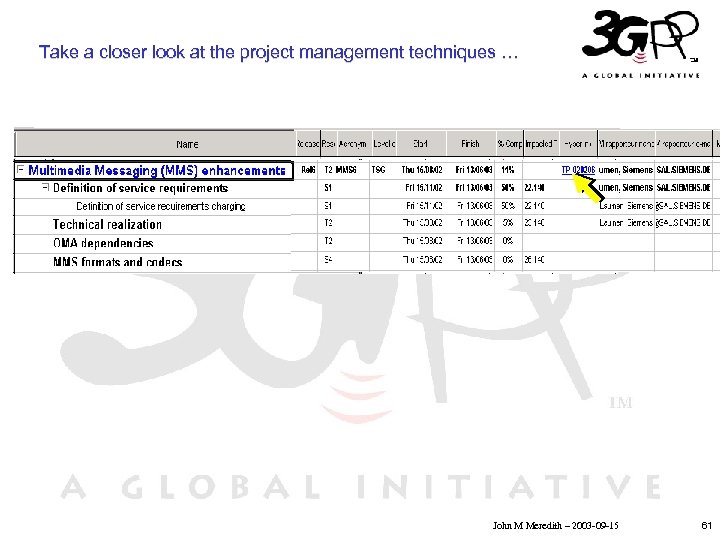This screenshot has width=720, height=540.
Task: Click the S4 resource cell of MMS formats row
Action: (328, 259)
